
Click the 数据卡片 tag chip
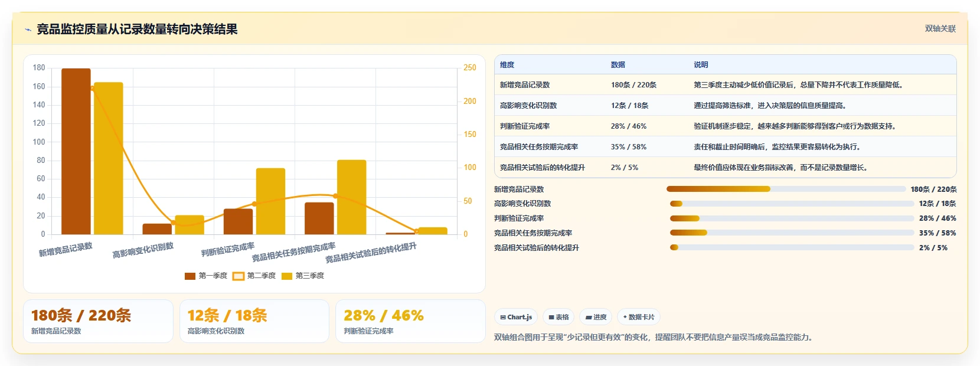pyautogui.click(x=639, y=317)
